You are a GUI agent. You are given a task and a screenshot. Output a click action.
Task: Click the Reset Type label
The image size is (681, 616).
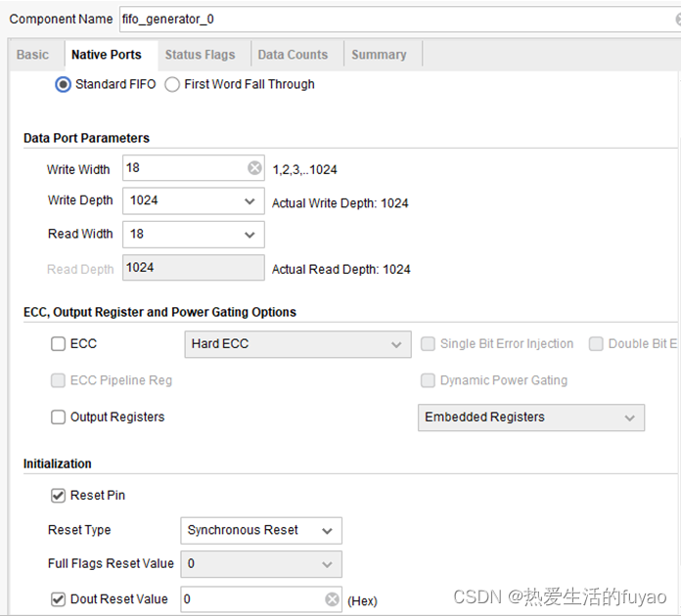point(79,530)
